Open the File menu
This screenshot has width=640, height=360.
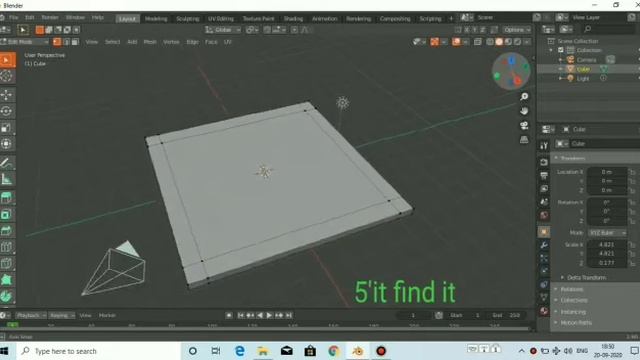point(14,18)
